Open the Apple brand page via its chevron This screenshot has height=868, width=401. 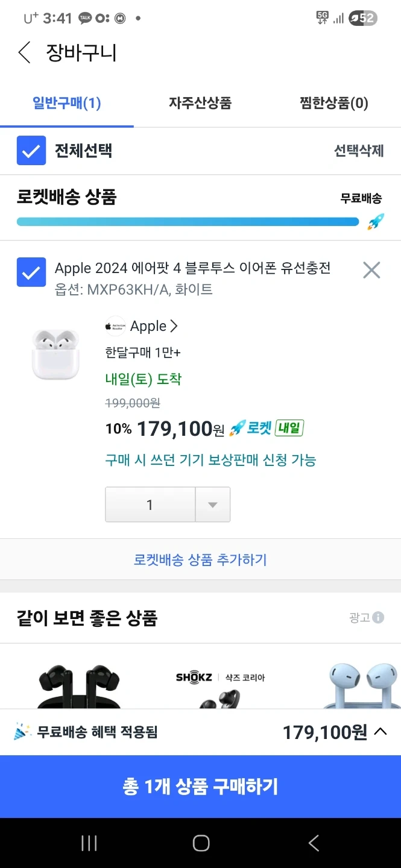173,325
